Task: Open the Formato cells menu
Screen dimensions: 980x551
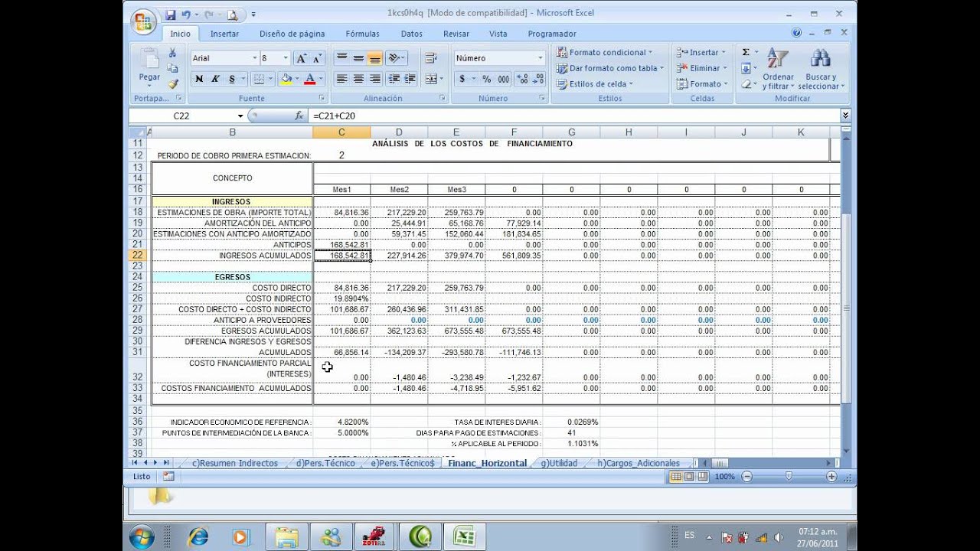Action: click(702, 84)
